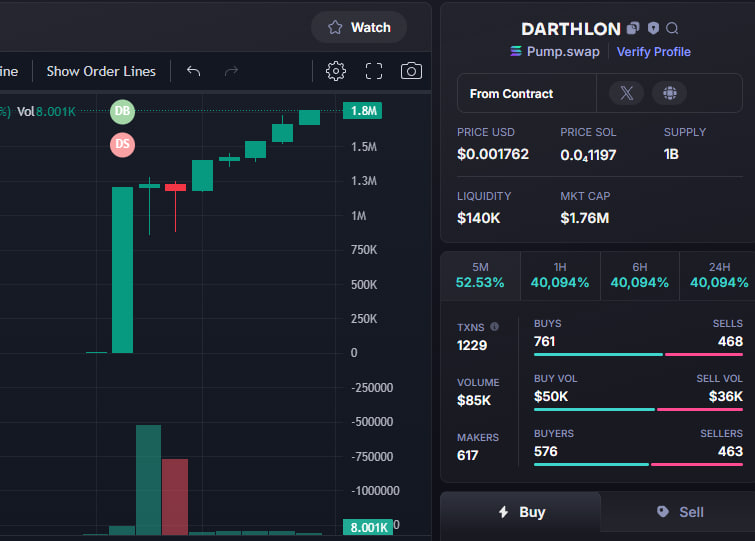Redo chart action arrow

point(232,71)
